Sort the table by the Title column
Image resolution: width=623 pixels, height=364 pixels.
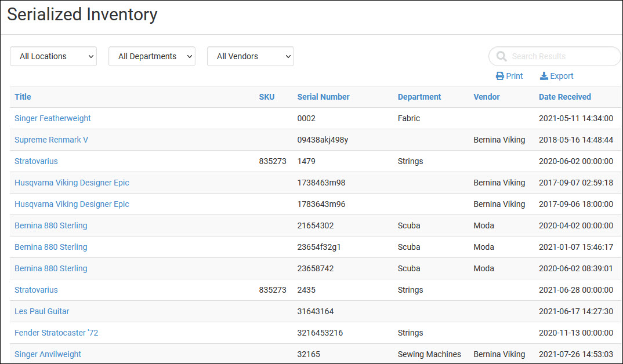coord(23,97)
